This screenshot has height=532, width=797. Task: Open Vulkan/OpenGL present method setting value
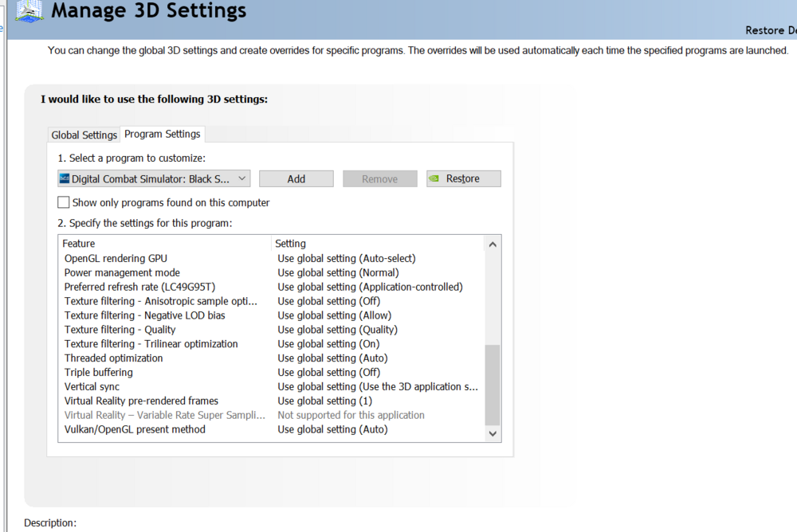[332, 429]
